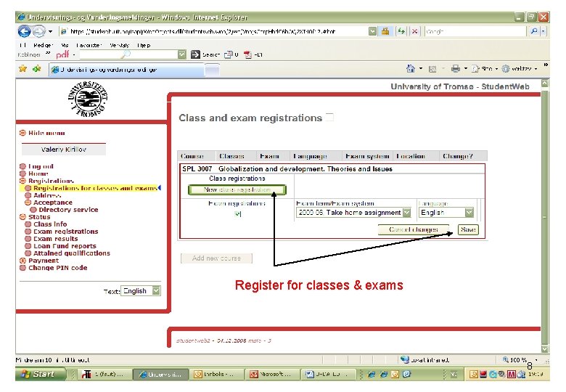This screenshot has height=392, width=566.
Task: Click the pdf toolbar logo icon
Action: click(x=62, y=54)
